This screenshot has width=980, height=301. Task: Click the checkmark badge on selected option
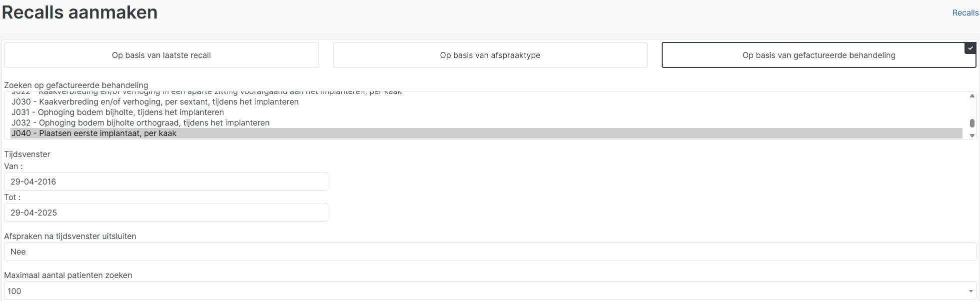(x=970, y=48)
